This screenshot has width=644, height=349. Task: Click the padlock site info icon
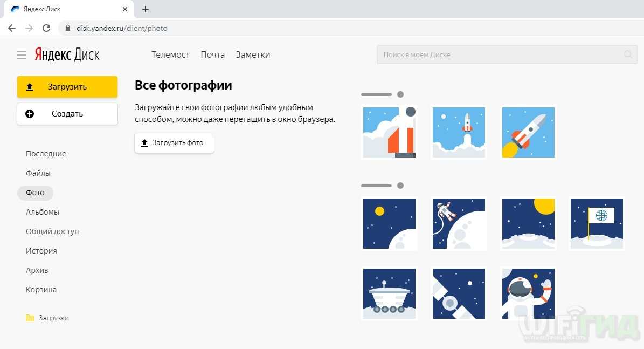coord(68,28)
